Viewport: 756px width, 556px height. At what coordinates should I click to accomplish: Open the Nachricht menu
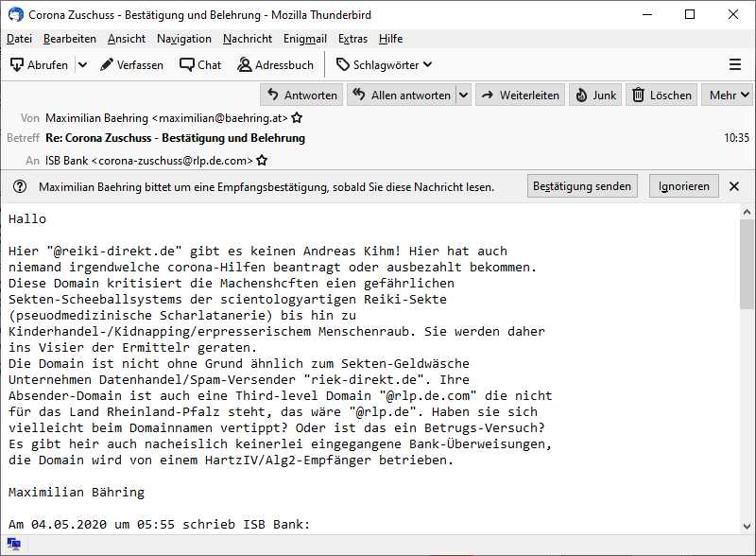click(248, 39)
